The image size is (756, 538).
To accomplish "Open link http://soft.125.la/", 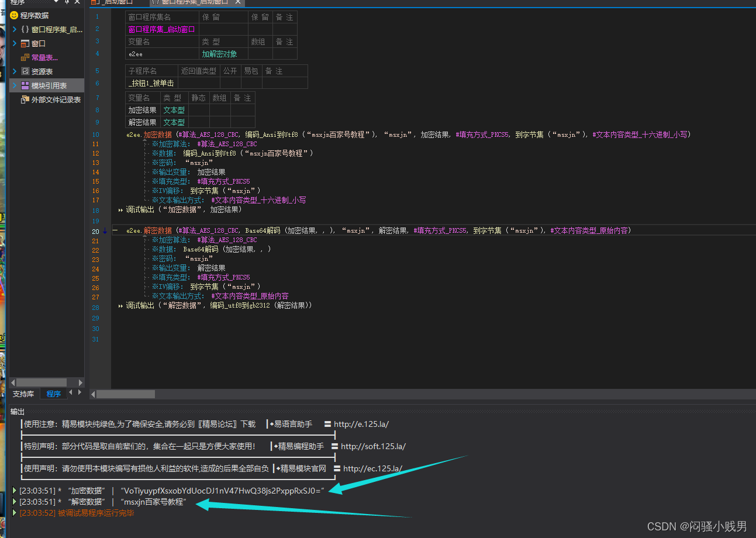I will coord(373,446).
